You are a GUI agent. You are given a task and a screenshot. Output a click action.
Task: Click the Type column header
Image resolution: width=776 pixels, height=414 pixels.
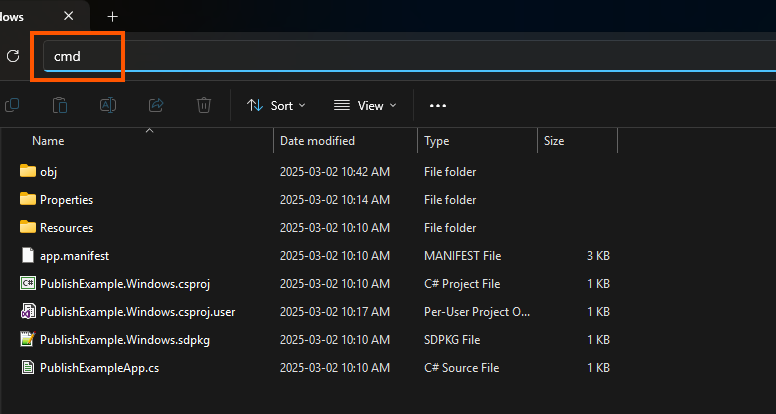(x=437, y=141)
